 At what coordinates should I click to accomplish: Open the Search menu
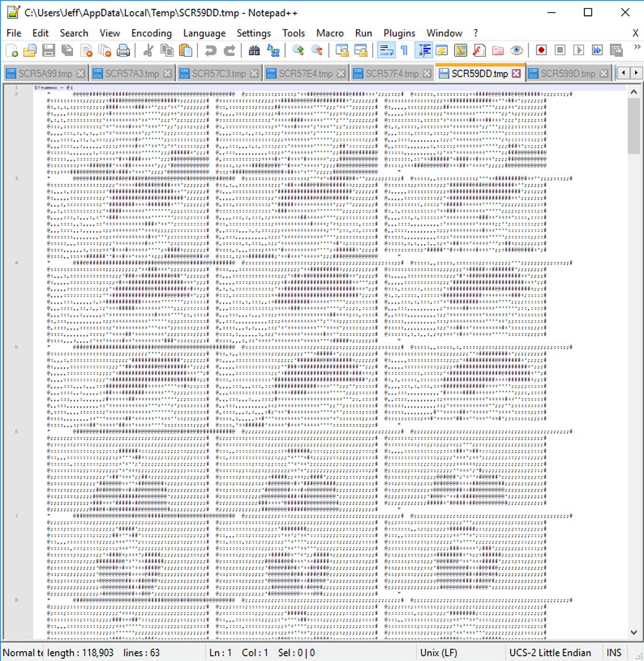74,33
